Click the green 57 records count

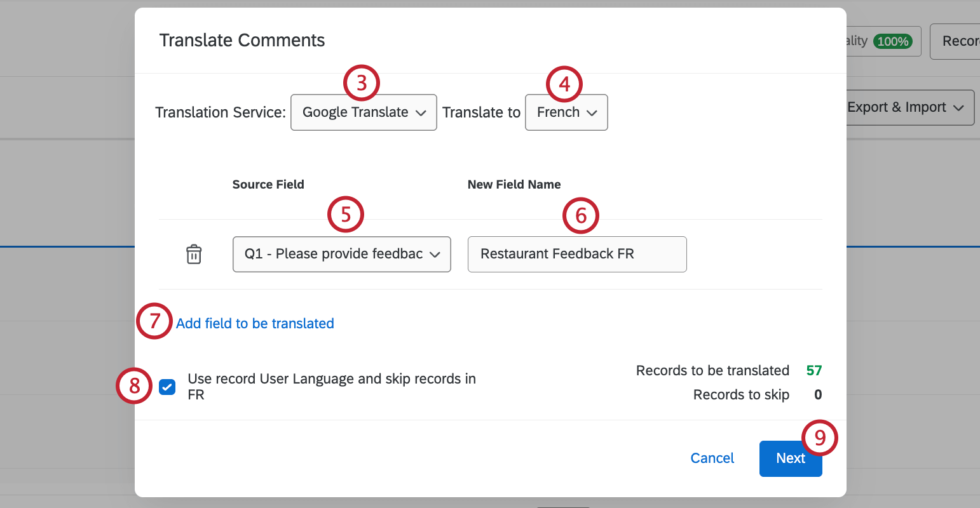[x=815, y=370]
